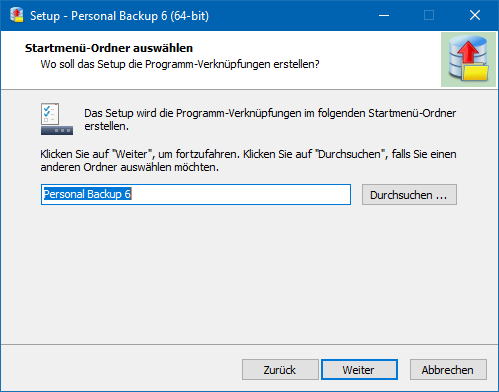Screen dimensions: 499x392
Task: Click the Startmenü folder name input field
Action: click(x=196, y=194)
